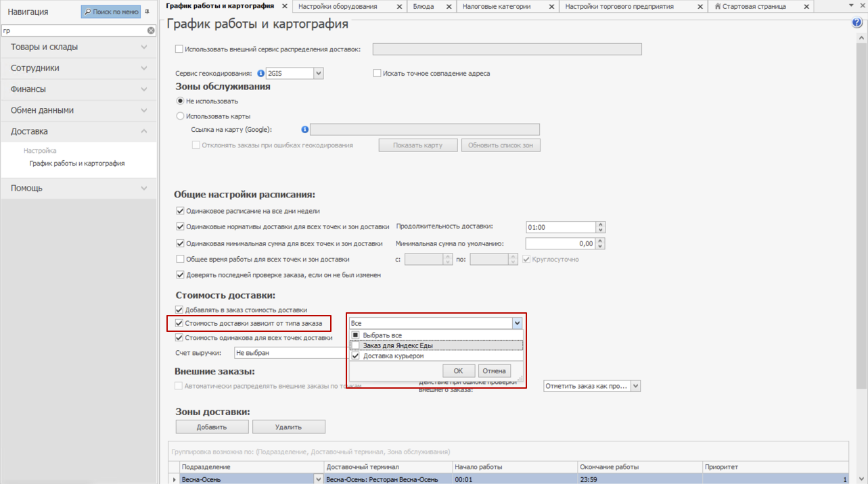
Task: Click the Добавить button under Зоны доставки
Action: click(212, 427)
